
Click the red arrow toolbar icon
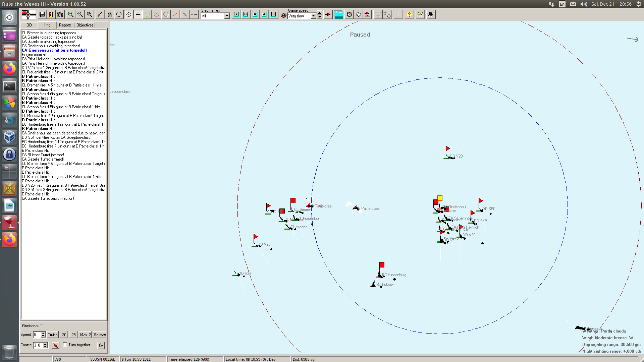coord(328,14)
